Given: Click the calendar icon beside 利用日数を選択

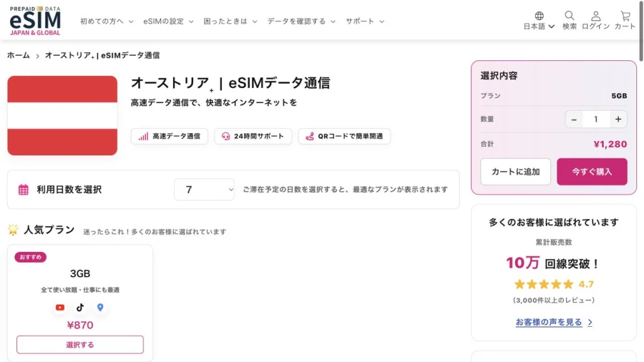Looking at the screenshot, I should click(x=23, y=190).
